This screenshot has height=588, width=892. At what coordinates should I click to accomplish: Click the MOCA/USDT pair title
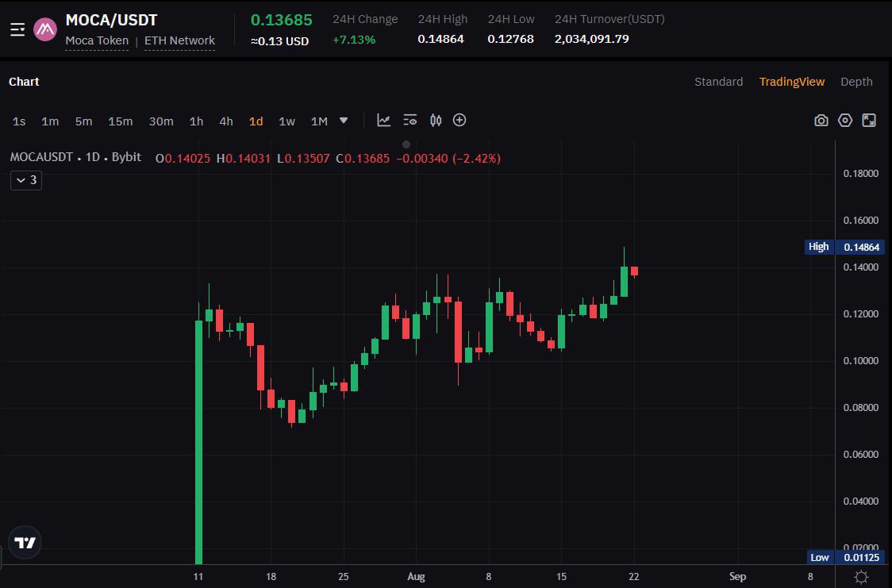pos(111,20)
